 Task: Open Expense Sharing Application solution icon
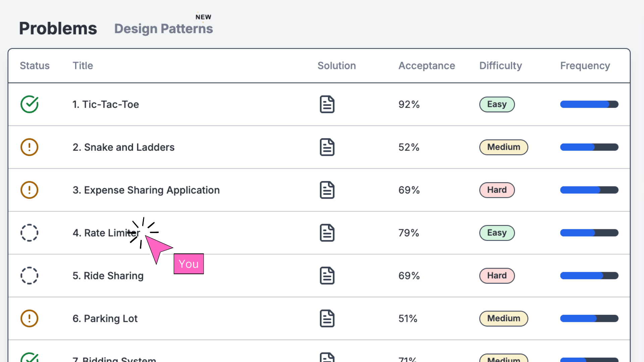click(327, 190)
